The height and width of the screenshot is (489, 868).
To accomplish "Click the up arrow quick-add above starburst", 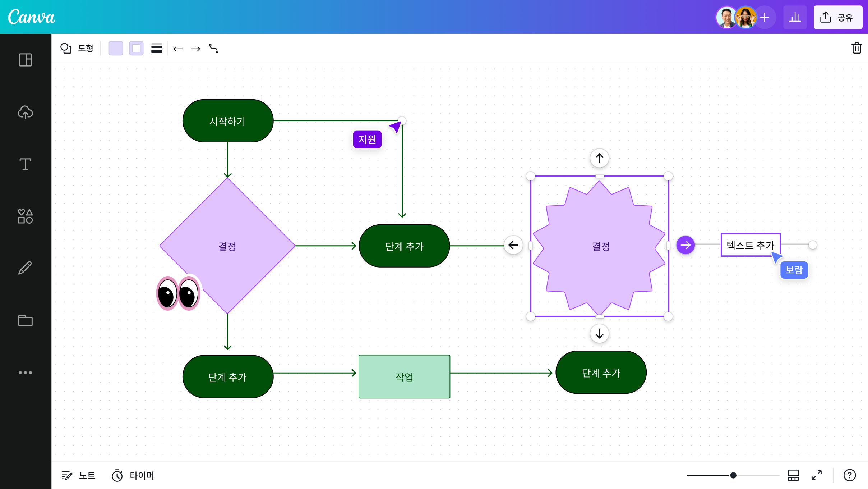I will pyautogui.click(x=599, y=158).
